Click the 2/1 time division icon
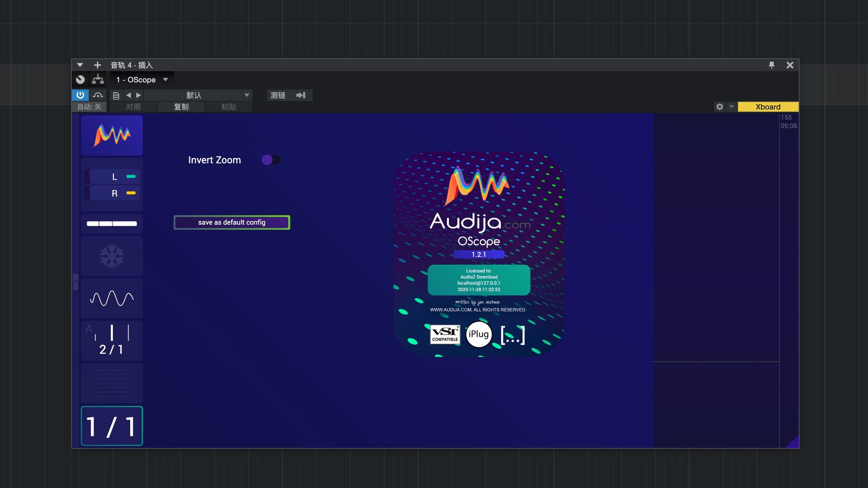This screenshot has width=868, height=488. tap(111, 340)
